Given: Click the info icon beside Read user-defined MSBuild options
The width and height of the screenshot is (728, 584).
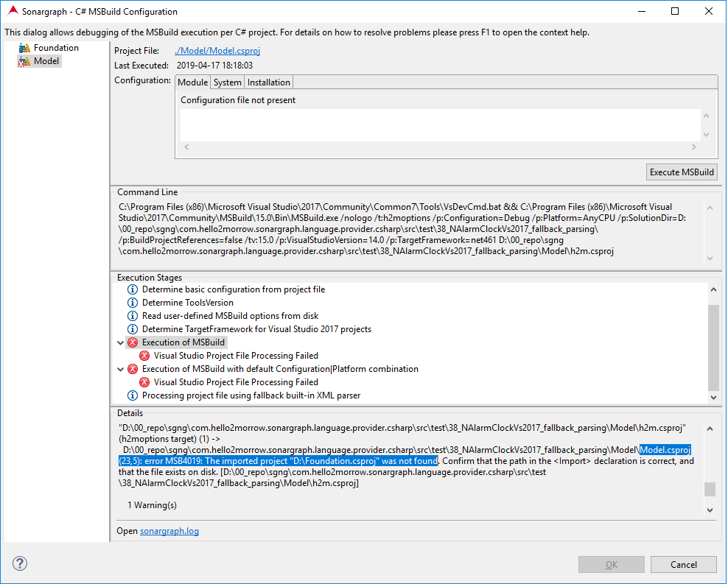Looking at the screenshot, I should (133, 316).
